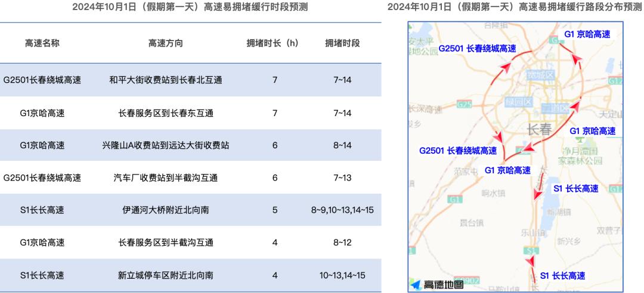Click duration 7 in the 长春东互通 row
644x293 pixels.
click(275, 113)
